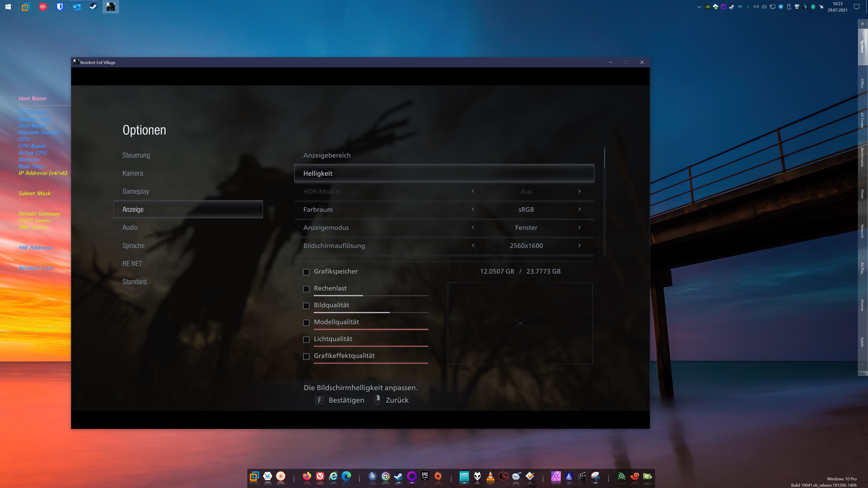The width and height of the screenshot is (868, 488).
Task: Enable the Rechenlast checkbox
Action: (x=306, y=289)
